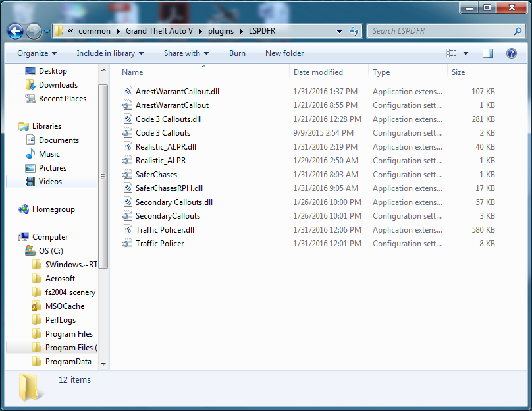
Task: Select ArrestWarrantCallout configuration file icon
Action: (128, 105)
